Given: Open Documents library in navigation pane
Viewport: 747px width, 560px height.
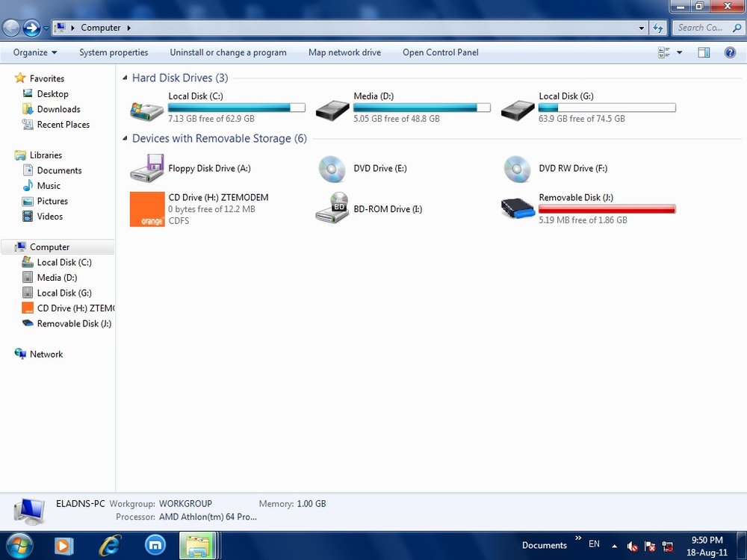Looking at the screenshot, I should coord(59,170).
